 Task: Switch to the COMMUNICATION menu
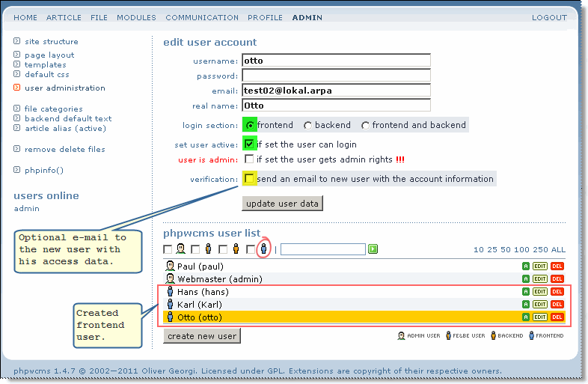coord(202,17)
